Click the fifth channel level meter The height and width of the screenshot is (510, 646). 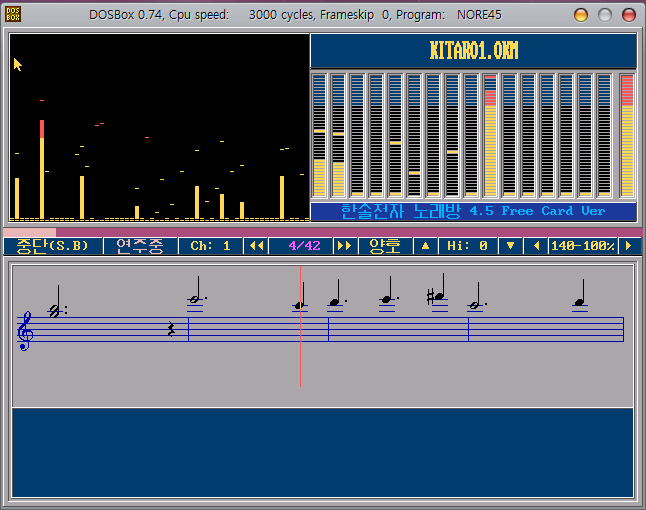click(395, 135)
